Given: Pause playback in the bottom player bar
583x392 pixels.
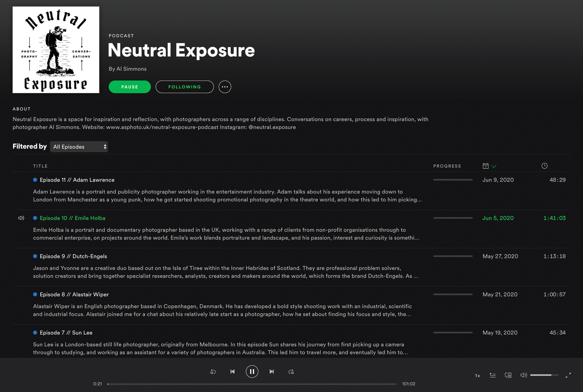Looking at the screenshot, I should pyautogui.click(x=252, y=372).
